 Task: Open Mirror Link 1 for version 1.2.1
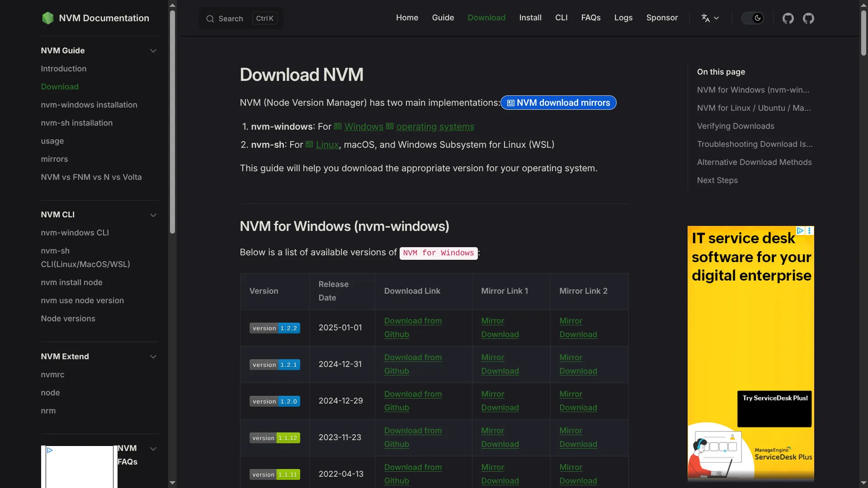pyautogui.click(x=500, y=364)
